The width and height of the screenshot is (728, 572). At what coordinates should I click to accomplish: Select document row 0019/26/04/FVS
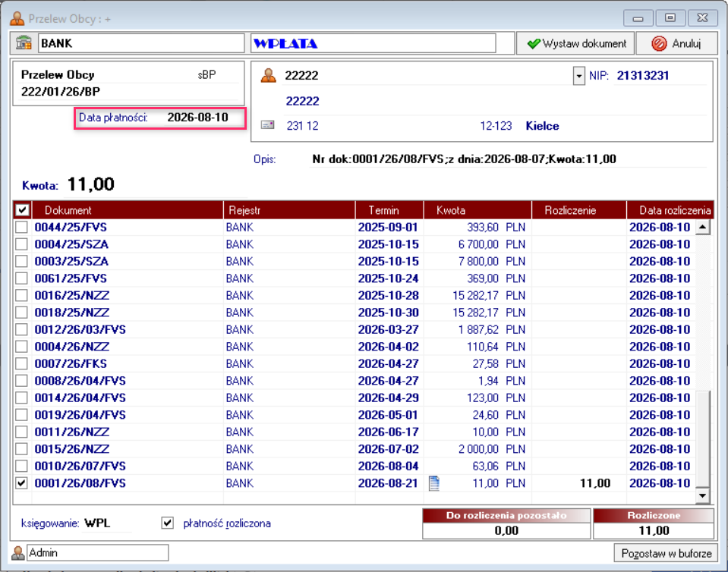[x=353, y=415]
